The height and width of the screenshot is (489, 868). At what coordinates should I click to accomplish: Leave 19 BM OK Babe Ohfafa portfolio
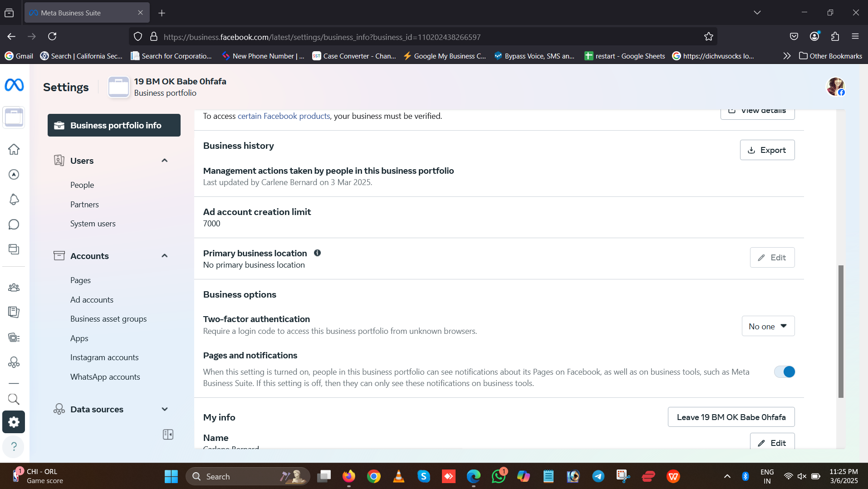(731, 417)
